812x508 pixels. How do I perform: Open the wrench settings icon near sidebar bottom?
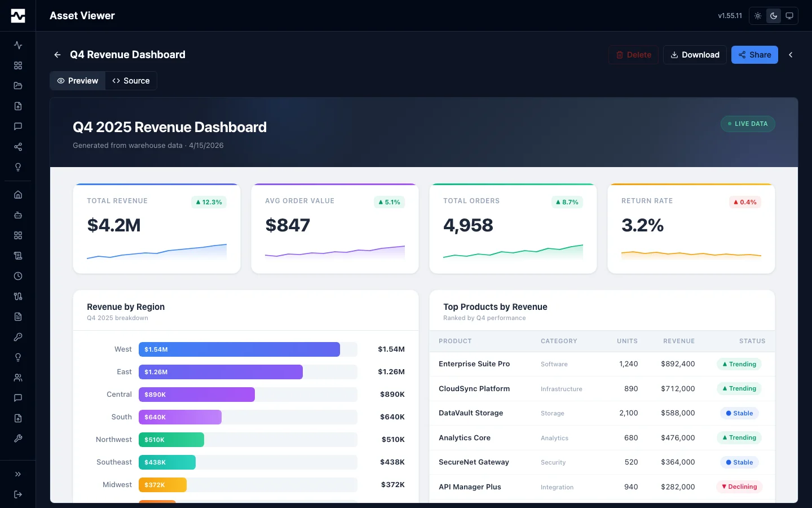pos(17,439)
